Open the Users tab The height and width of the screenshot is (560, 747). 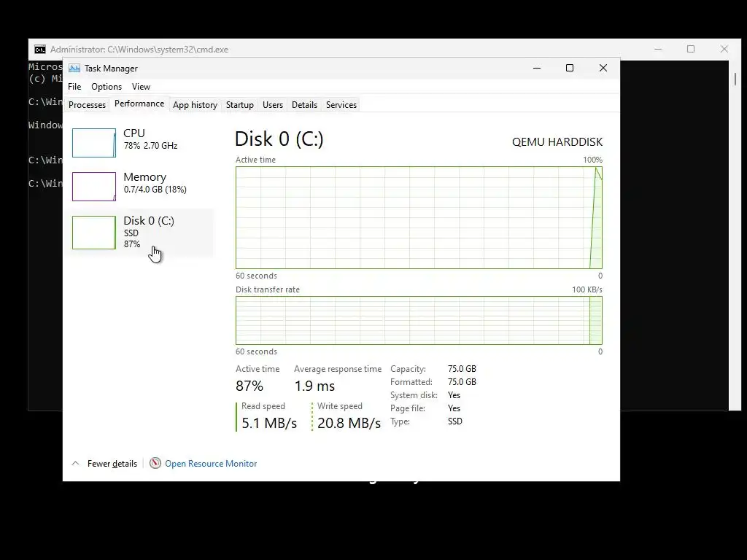click(273, 105)
